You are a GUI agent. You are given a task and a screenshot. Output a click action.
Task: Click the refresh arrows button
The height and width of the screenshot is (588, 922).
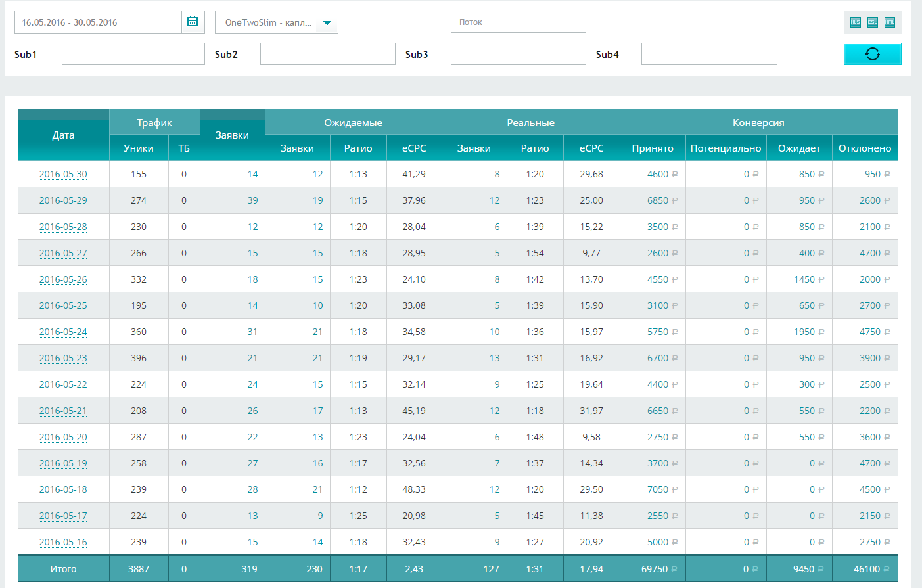[x=872, y=54]
